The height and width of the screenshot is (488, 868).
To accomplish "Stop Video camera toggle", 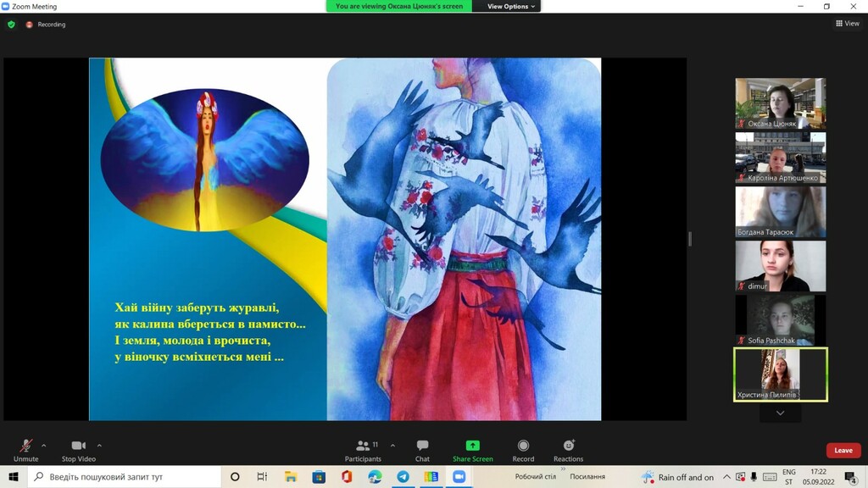I will pyautogui.click(x=78, y=449).
